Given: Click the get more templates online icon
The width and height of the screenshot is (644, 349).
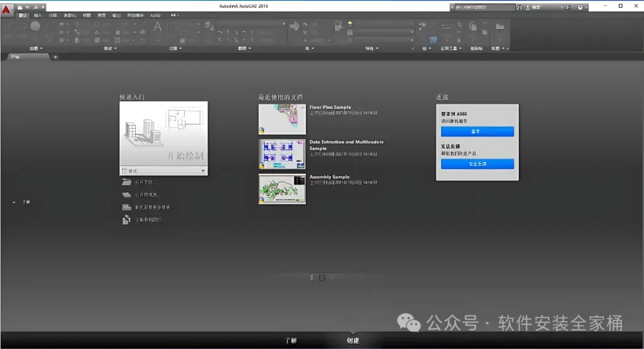Looking at the screenshot, I should (x=126, y=207).
